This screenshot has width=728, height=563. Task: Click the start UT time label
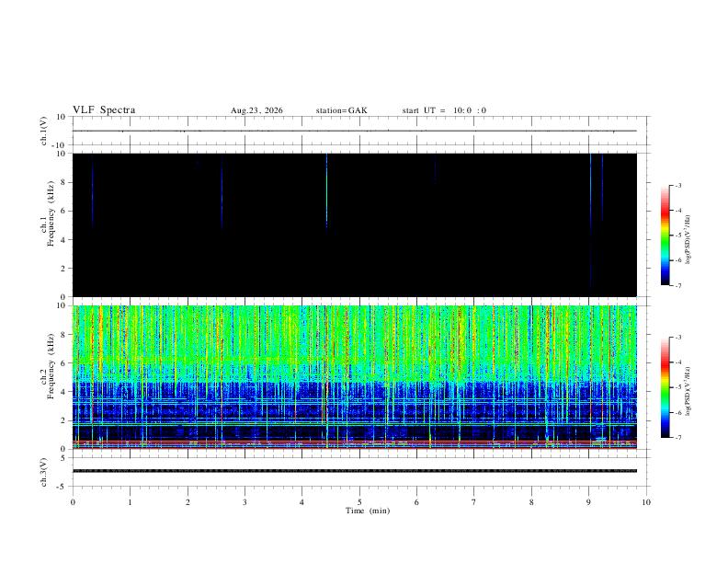(x=444, y=110)
